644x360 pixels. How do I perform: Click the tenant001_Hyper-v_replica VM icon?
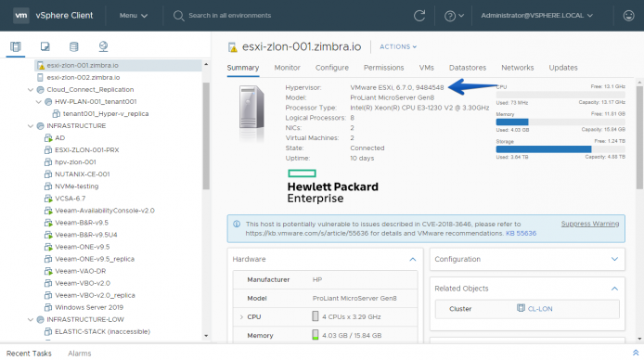tap(57, 114)
